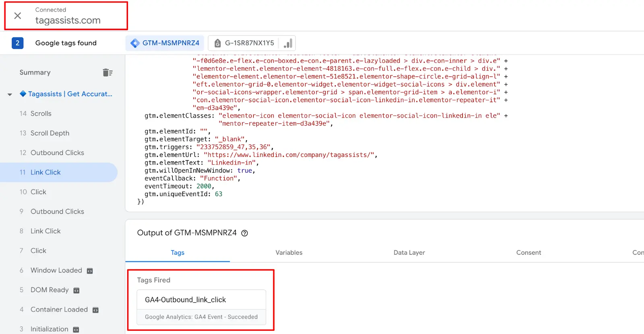Select event 12 Outbound Clicks
The image size is (644, 334).
(59, 153)
